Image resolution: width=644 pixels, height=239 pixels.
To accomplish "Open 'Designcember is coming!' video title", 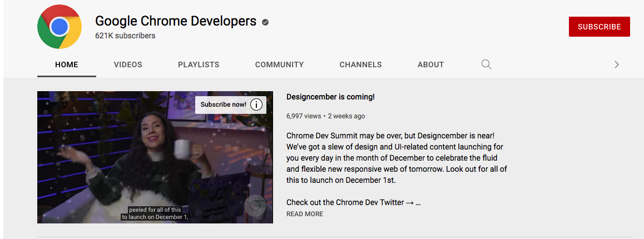I will [x=331, y=97].
